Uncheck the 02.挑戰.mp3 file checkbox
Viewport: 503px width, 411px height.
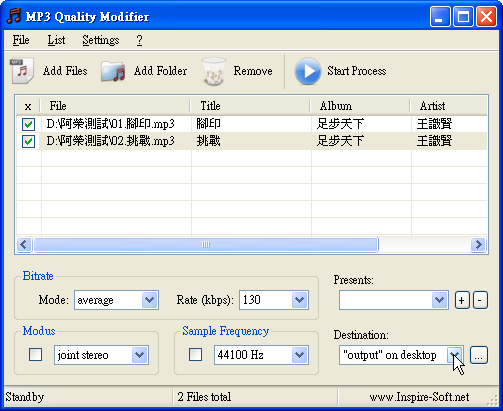click(28, 141)
